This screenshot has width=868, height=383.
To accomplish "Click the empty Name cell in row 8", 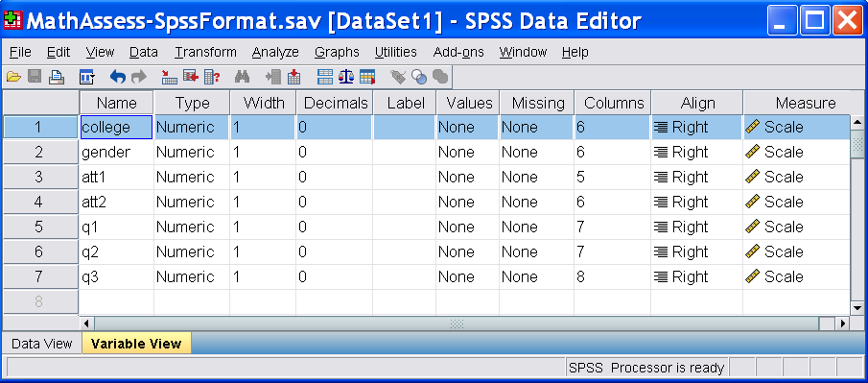I will click(x=116, y=301).
